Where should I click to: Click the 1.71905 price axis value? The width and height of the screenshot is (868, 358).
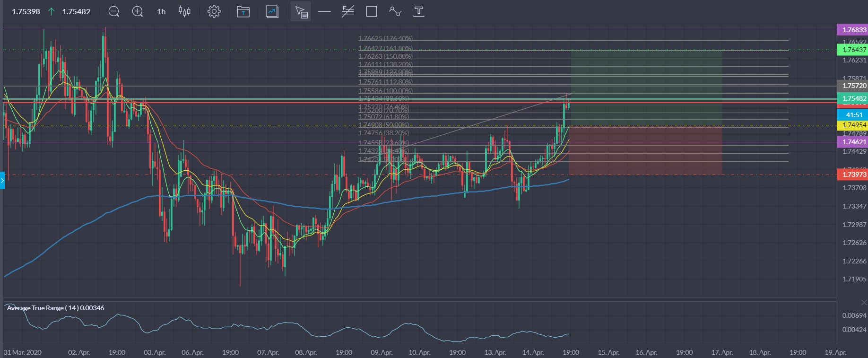(x=854, y=279)
